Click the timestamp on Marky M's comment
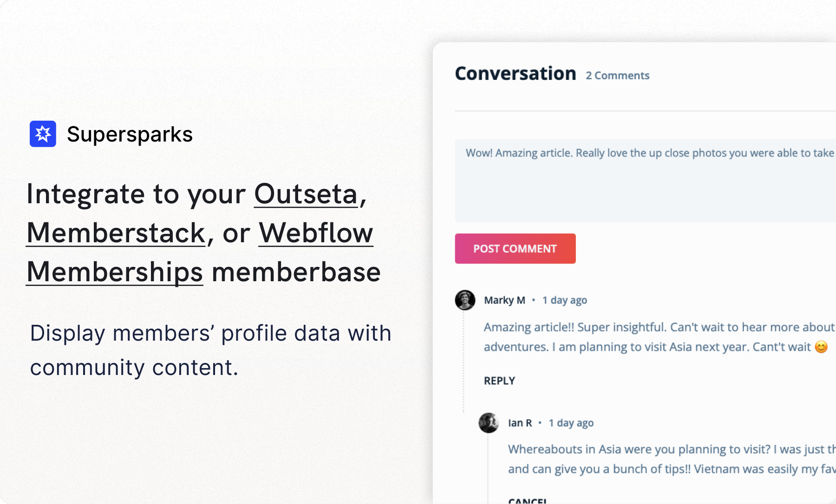This screenshot has width=836, height=504. click(564, 300)
